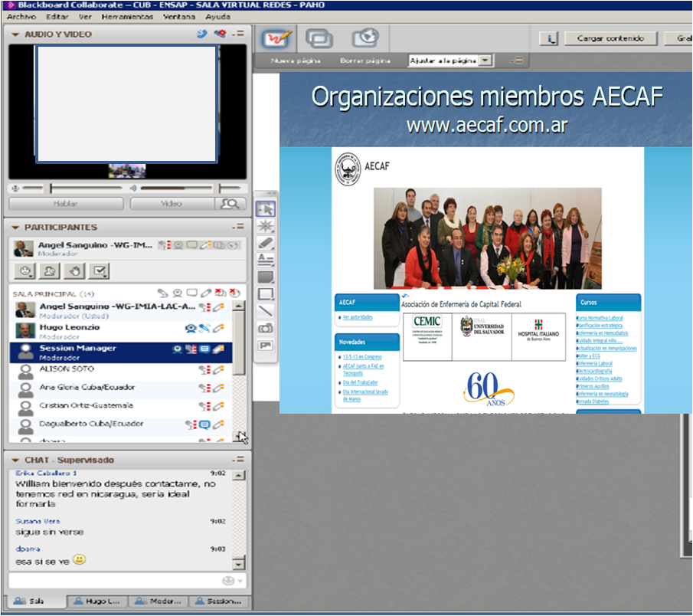Click the Video button
The height and width of the screenshot is (616, 693).
point(172,204)
